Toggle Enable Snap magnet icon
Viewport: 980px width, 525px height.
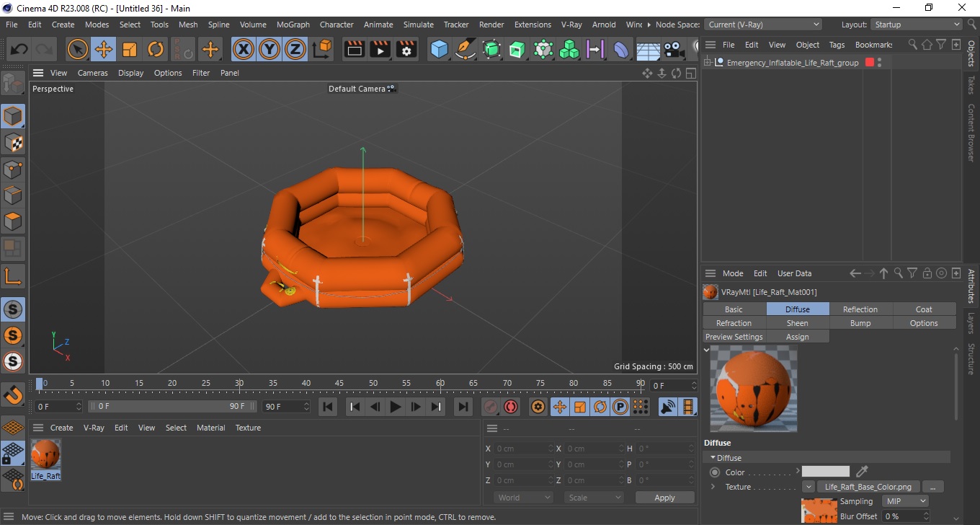(13, 395)
